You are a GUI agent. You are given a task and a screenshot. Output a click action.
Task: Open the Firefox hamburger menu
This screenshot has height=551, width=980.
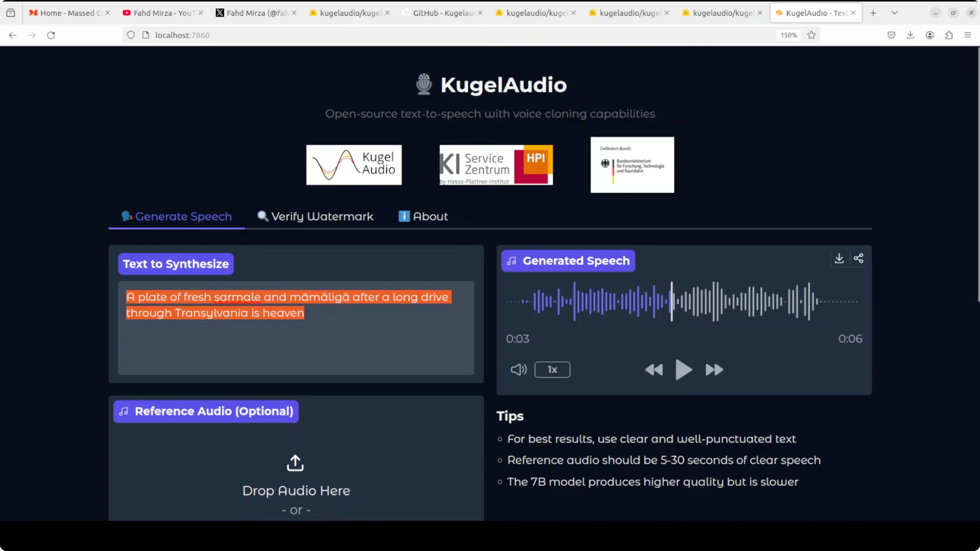(x=968, y=35)
